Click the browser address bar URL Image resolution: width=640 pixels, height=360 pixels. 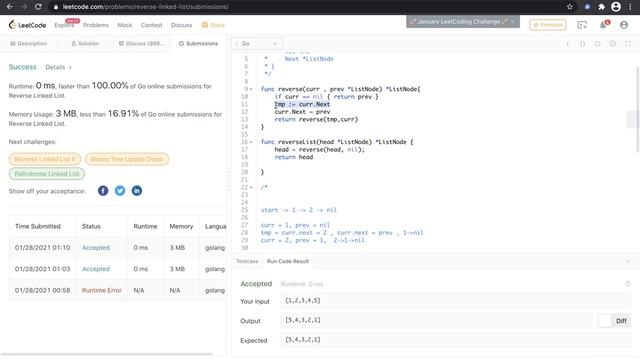(145, 7)
